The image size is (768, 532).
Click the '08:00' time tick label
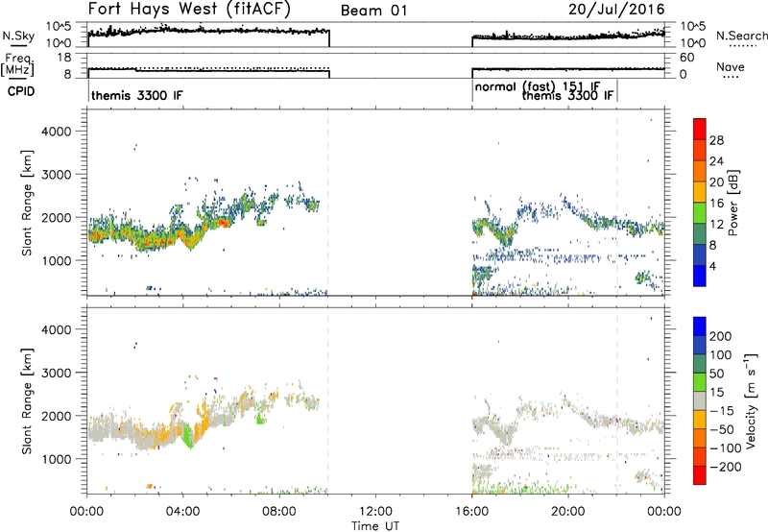(x=279, y=512)
